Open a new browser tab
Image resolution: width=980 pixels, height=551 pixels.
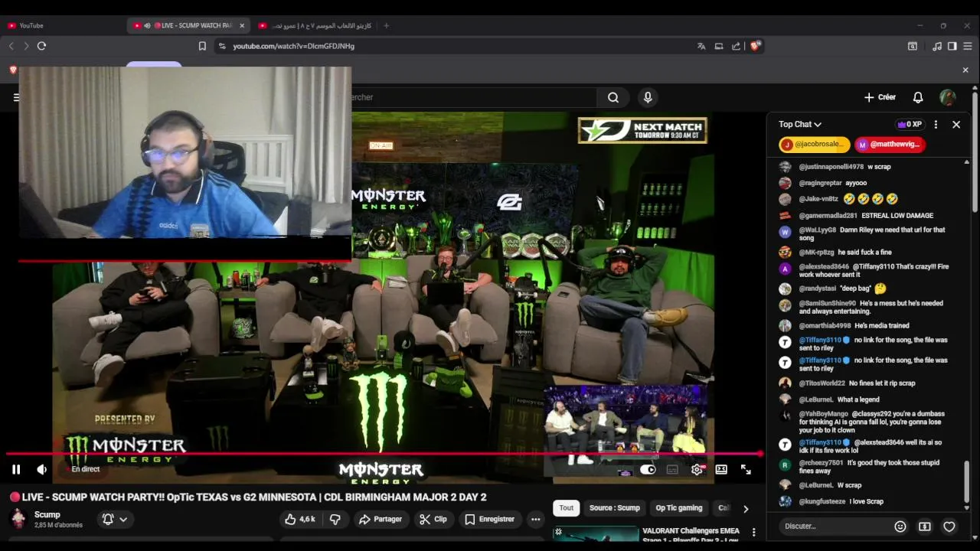click(386, 25)
